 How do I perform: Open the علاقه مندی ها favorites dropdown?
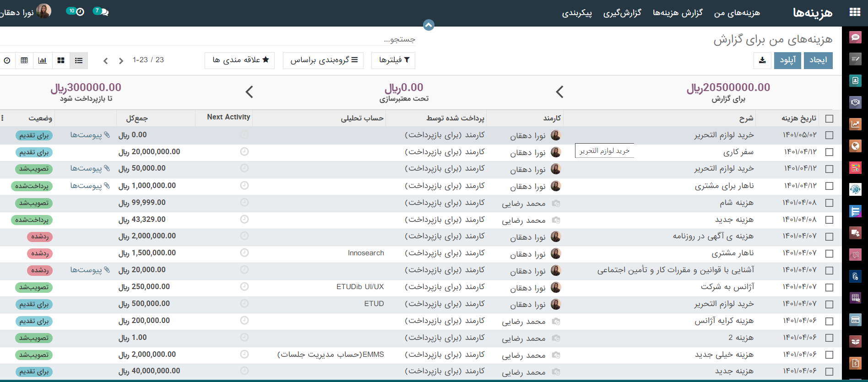[x=240, y=60]
